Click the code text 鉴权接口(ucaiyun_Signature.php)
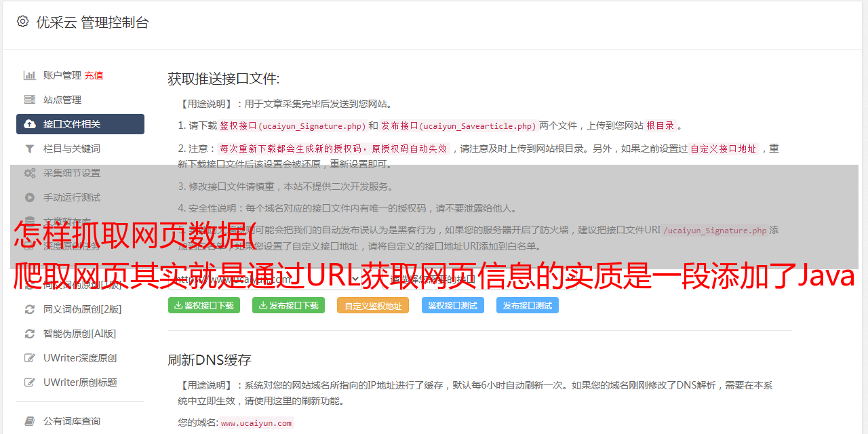This screenshot has height=434, width=868. pos(292,126)
